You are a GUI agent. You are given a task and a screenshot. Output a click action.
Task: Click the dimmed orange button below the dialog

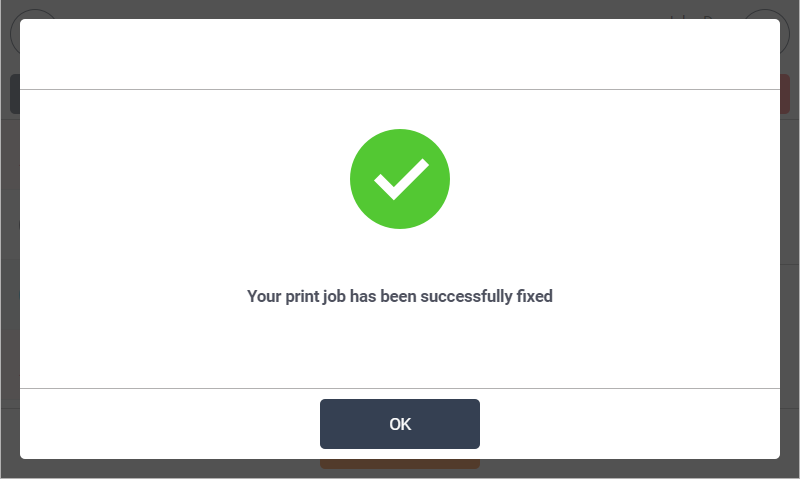point(400,464)
